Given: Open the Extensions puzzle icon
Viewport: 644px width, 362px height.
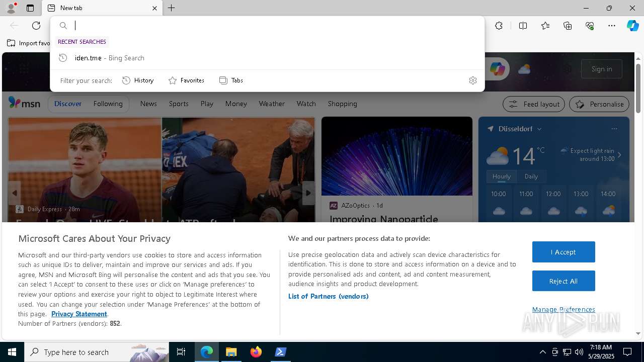Looking at the screenshot, I should tap(499, 26).
